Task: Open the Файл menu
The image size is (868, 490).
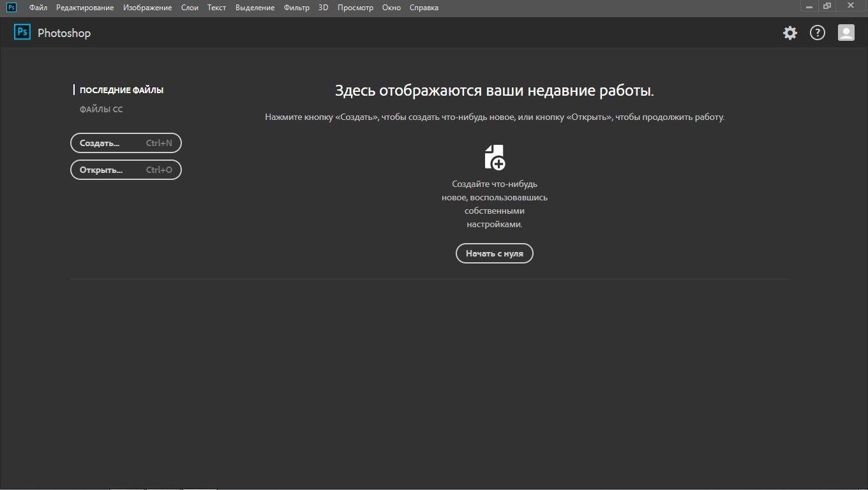Action: (x=38, y=8)
